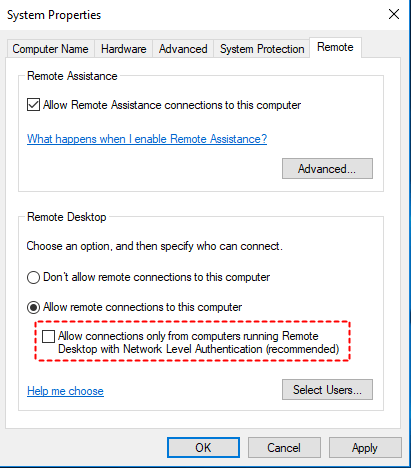Screen dimensions: 411x468
Task: Dismiss dialog with Cancel button
Action: pyautogui.click(x=284, y=448)
